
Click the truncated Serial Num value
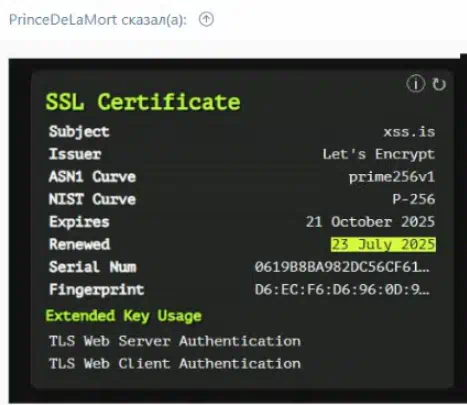point(342,267)
